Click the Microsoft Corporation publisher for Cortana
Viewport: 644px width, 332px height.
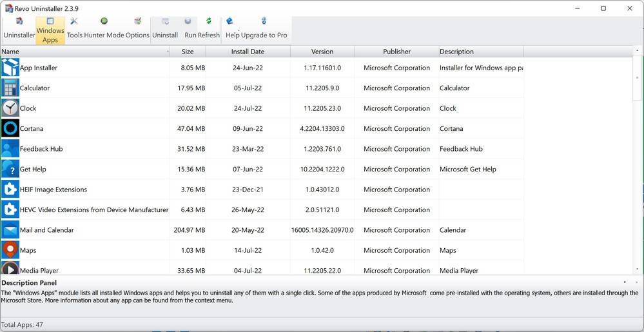396,128
